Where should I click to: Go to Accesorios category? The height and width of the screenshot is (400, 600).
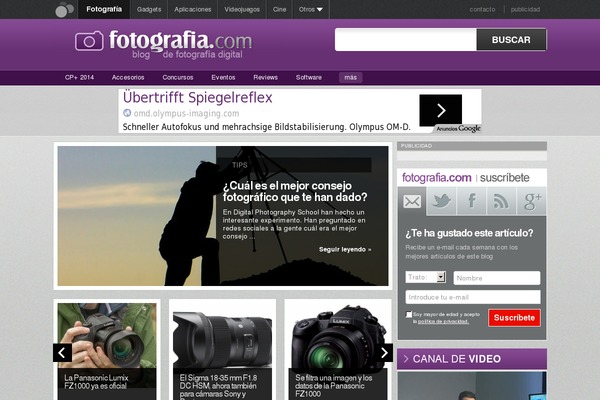tap(128, 77)
